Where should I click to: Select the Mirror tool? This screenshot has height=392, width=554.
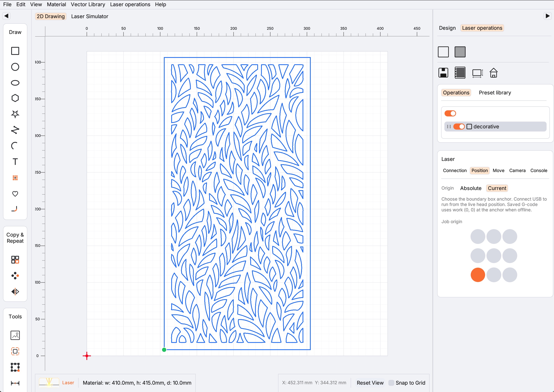coord(15,292)
